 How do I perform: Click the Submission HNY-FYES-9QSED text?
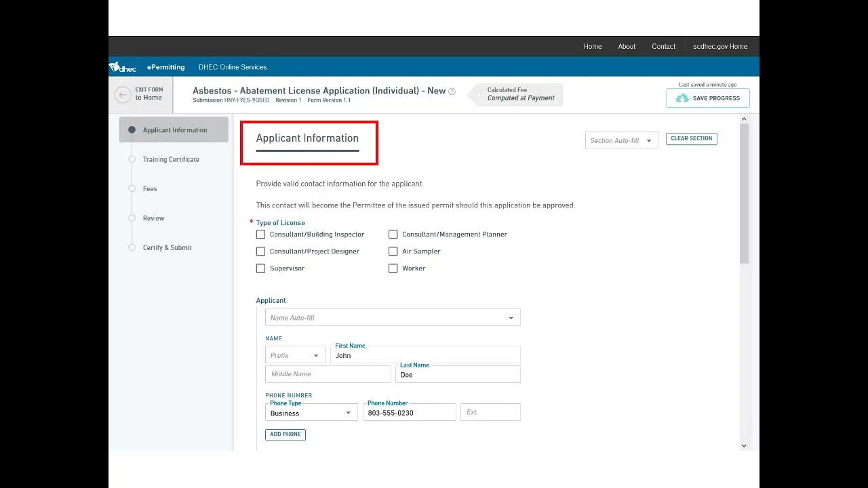(x=231, y=100)
